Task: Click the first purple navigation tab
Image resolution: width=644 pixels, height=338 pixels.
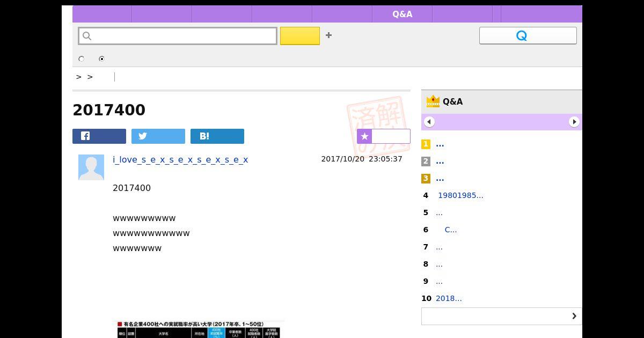Action: 102,14
